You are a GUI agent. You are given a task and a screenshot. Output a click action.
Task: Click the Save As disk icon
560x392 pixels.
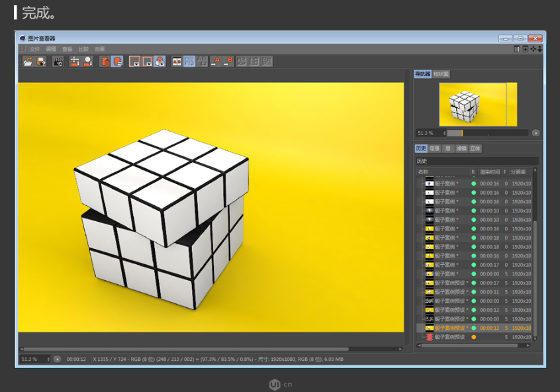pyautogui.click(x=41, y=62)
